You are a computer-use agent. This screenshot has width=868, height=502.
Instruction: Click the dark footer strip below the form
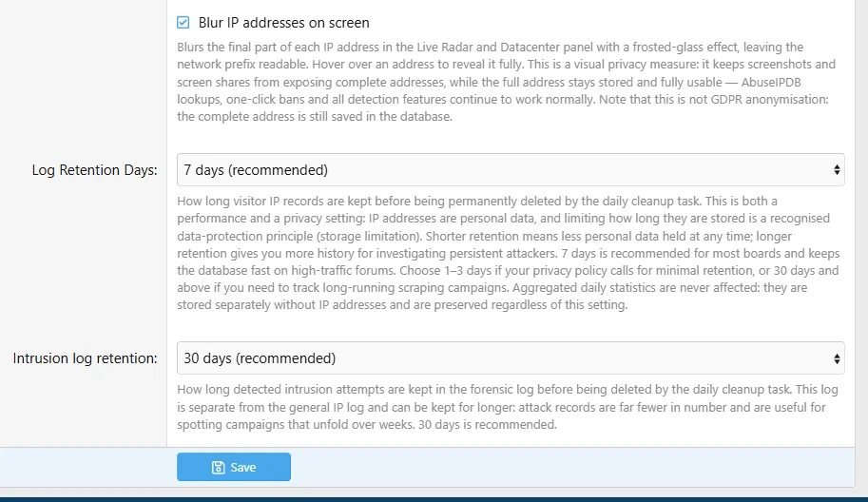434,499
